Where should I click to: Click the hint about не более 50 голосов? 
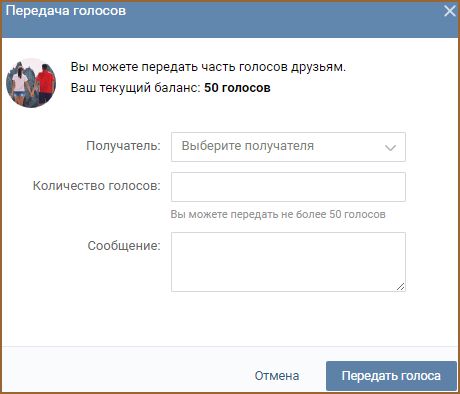click(278, 214)
